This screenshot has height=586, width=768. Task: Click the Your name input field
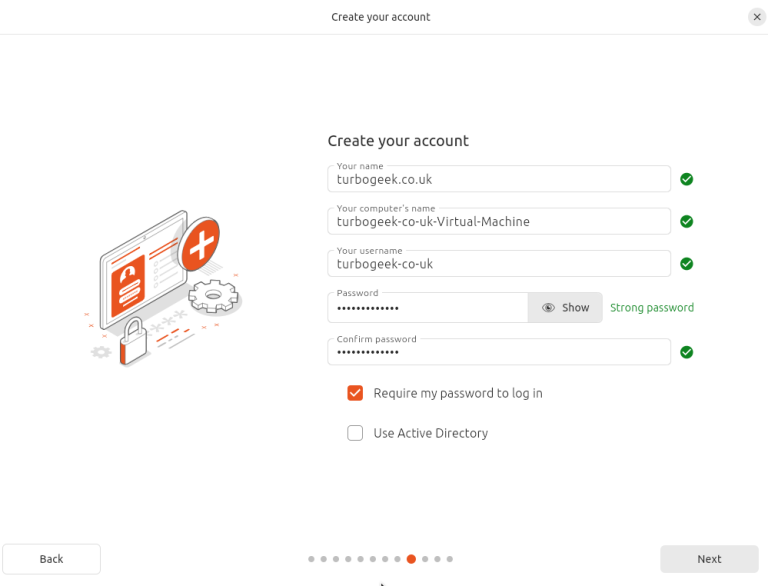click(x=498, y=180)
